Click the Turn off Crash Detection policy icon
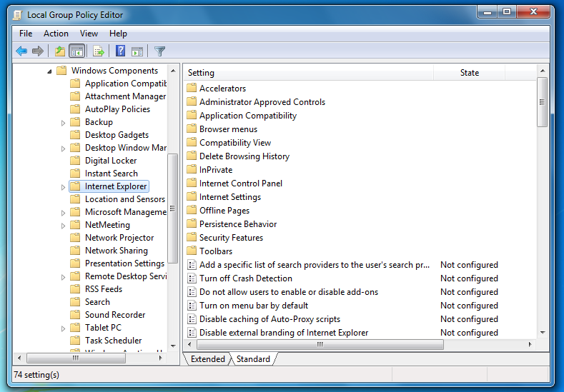This screenshot has width=564, height=392. click(192, 278)
